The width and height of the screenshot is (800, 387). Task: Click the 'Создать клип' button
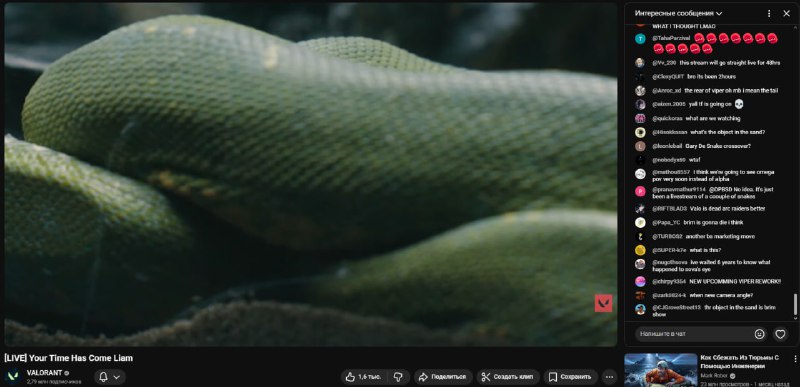click(x=508, y=377)
